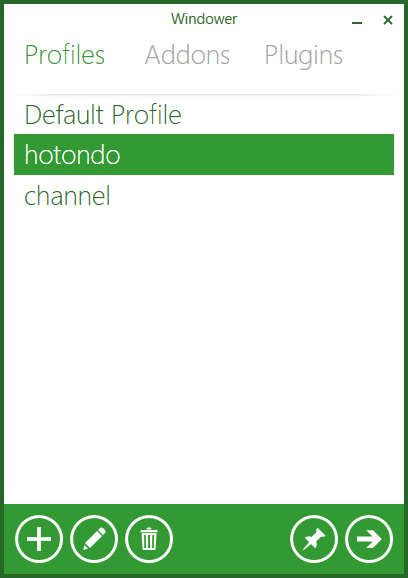Select the hotondo profile

click(x=204, y=154)
